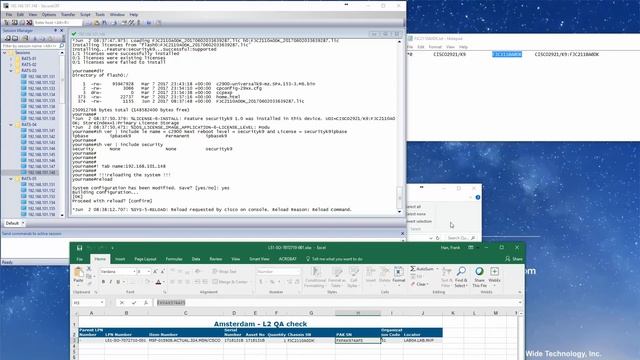Click the new tab icon in Session Manager
The width and height of the screenshot is (640, 360).
(x=15, y=38)
